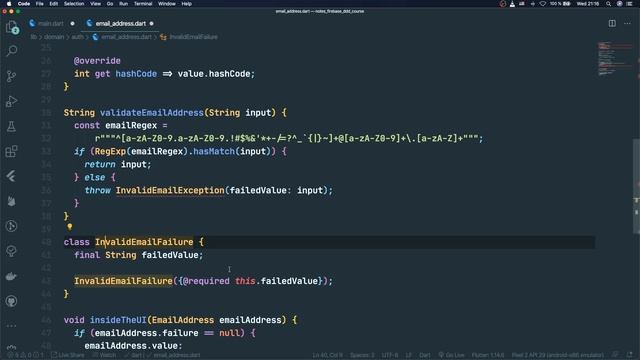Click the Dart language mode indicator

coord(424,355)
